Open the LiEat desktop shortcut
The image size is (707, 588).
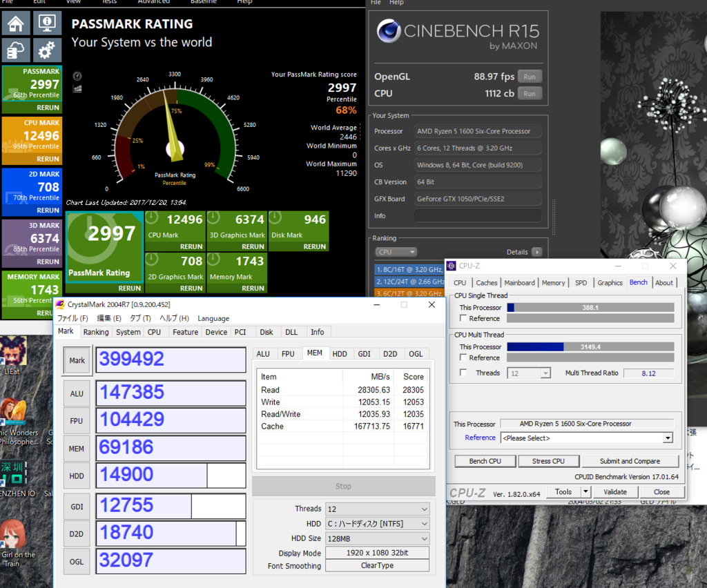[x=12, y=355]
